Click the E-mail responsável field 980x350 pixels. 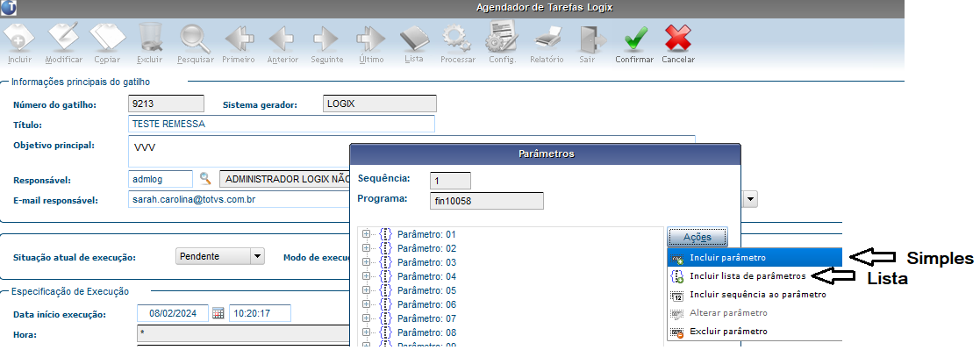pyautogui.click(x=239, y=199)
